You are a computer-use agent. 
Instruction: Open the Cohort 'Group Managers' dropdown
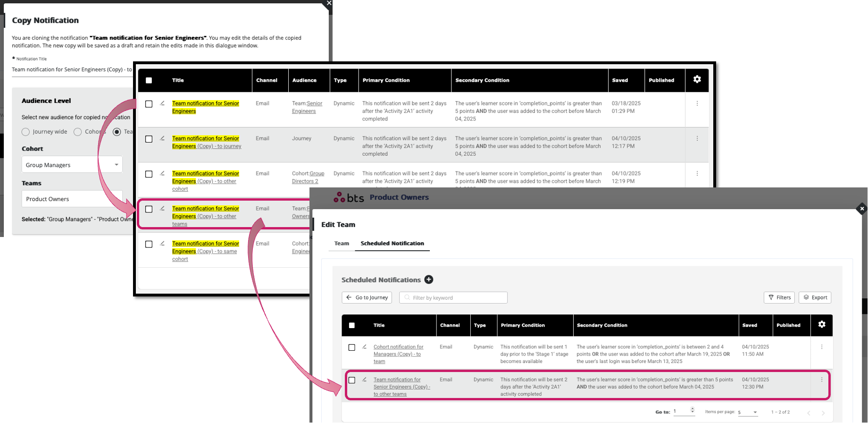tap(72, 165)
